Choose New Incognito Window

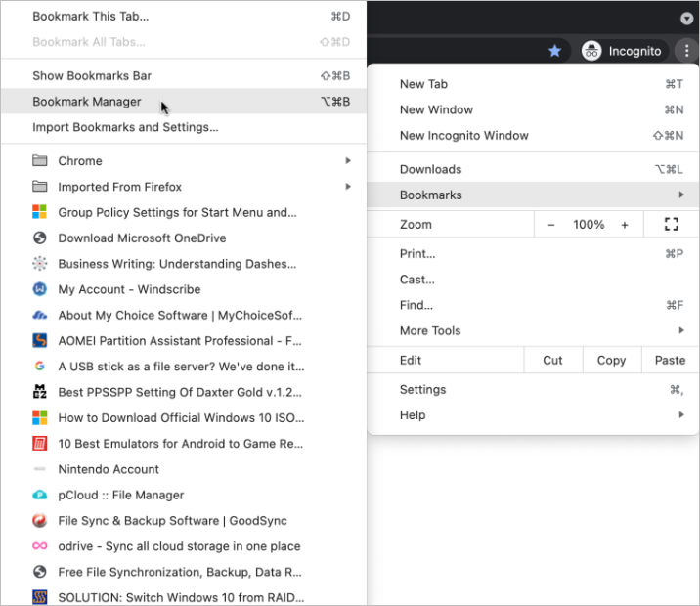463,136
